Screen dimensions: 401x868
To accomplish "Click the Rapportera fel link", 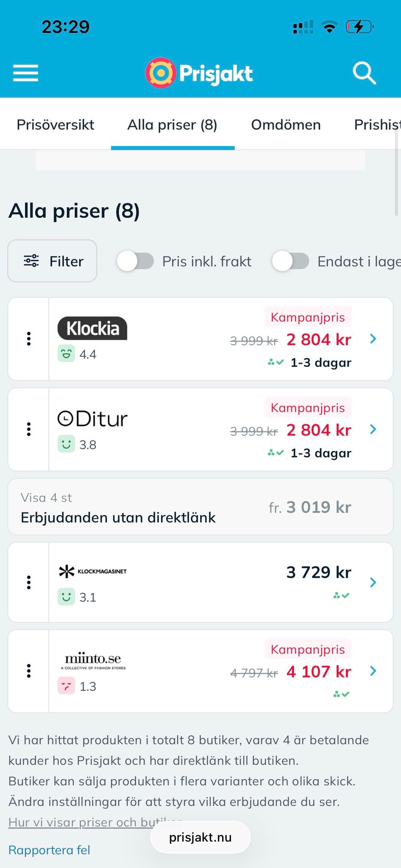I will coord(49,850).
